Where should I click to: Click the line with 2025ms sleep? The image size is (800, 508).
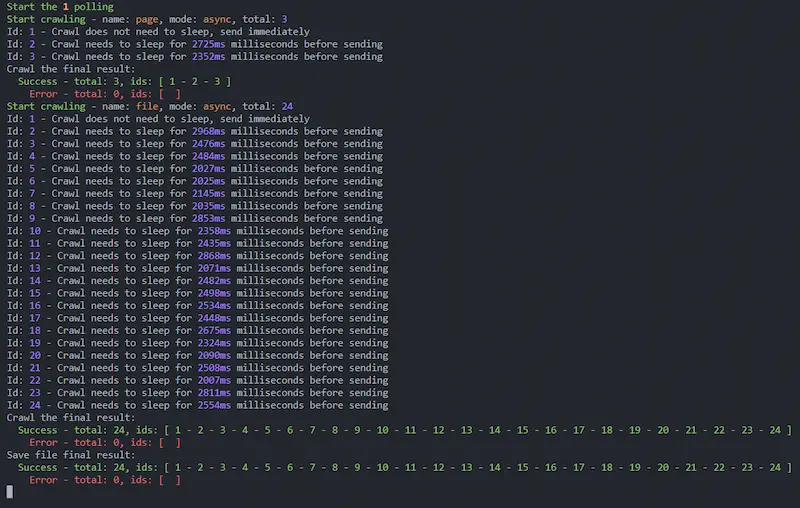(194, 181)
